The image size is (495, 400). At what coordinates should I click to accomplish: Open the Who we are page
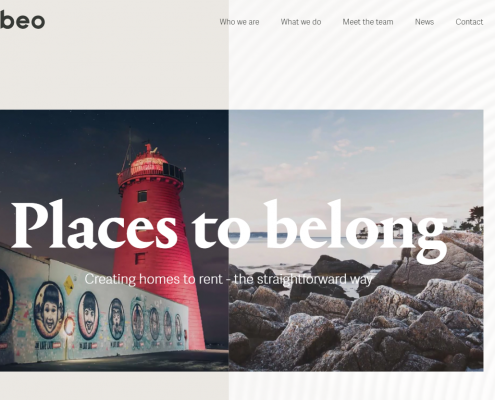click(239, 22)
